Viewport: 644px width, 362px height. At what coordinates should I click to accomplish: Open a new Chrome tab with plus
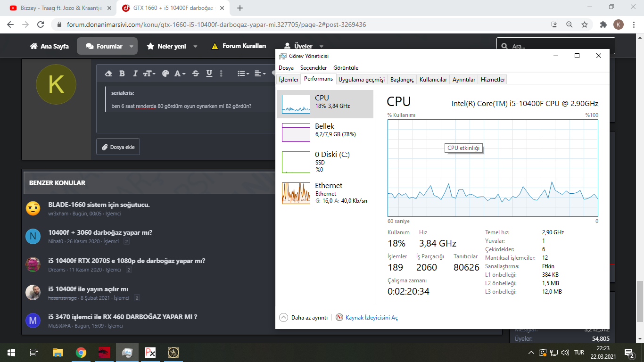[240, 8]
